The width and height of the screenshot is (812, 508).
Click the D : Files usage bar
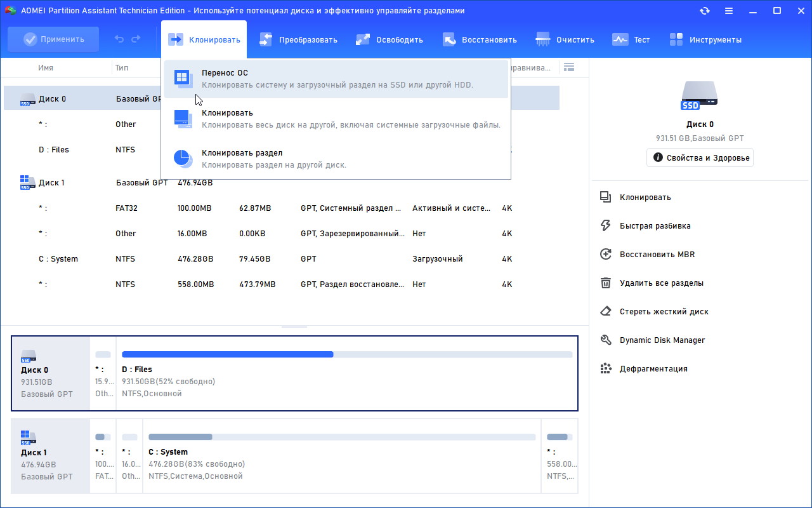[347, 354]
